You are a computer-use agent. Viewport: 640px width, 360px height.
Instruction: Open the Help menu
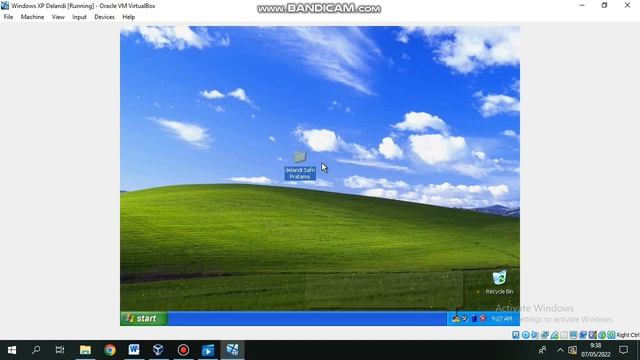tap(129, 17)
